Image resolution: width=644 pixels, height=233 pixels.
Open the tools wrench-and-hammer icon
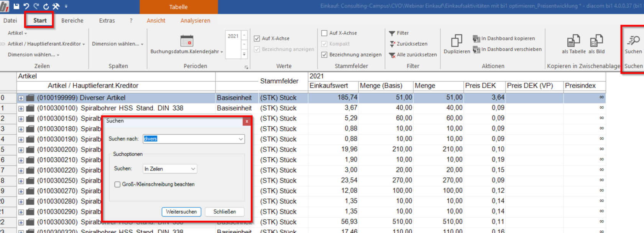[x=56, y=6]
